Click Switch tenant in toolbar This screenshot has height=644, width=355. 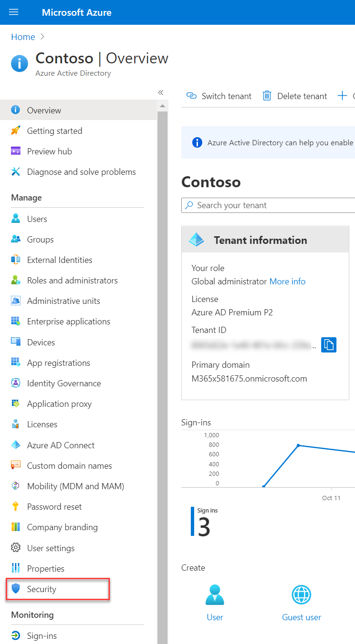coord(219,96)
